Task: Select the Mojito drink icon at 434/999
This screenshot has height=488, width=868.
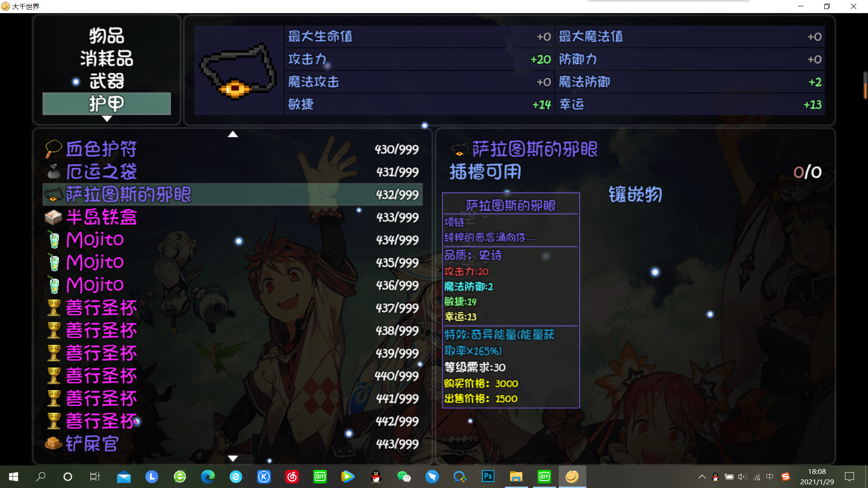Action: coord(54,240)
